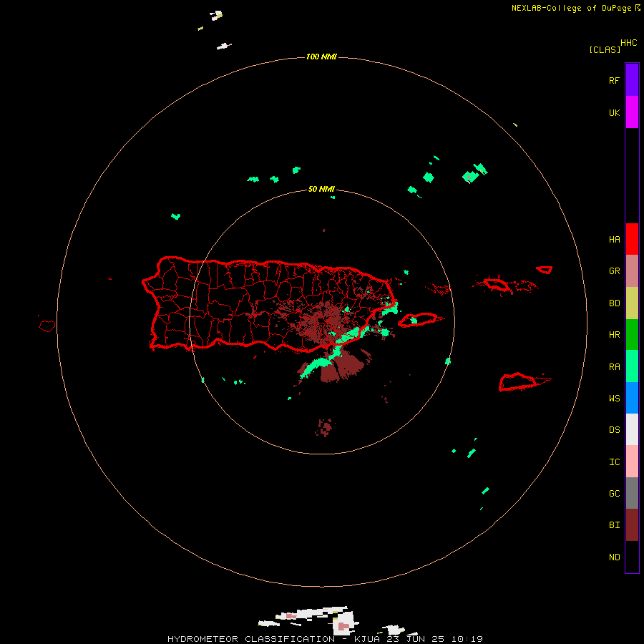The width and height of the screenshot is (644, 644).
Task: Click the NEXLAB-College of DuPage credit text
Action: click(571, 8)
